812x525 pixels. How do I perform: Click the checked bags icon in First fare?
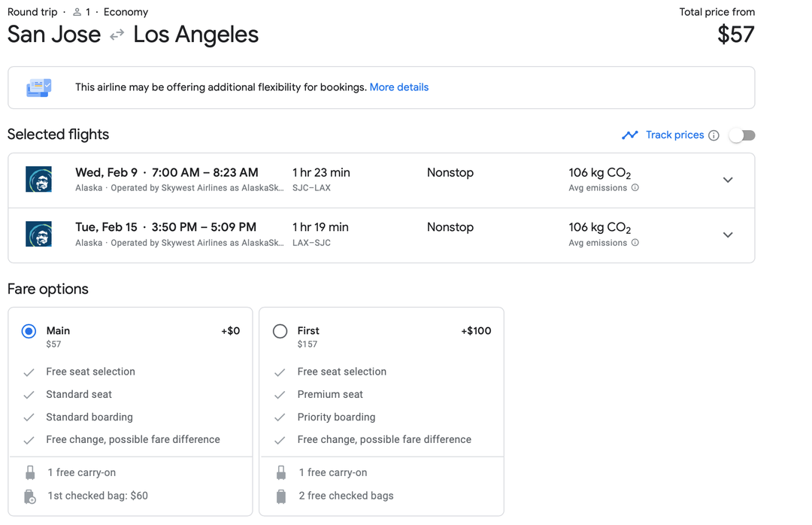point(281,496)
